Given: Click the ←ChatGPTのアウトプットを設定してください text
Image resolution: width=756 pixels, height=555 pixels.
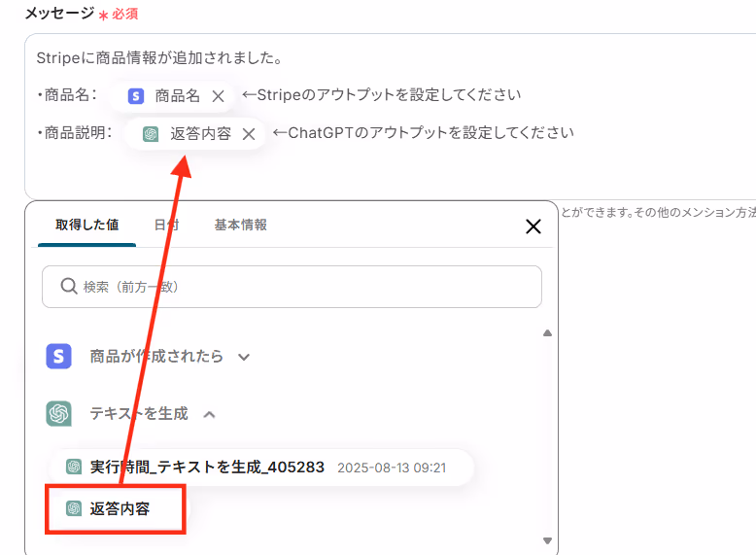Looking at the screenshot, I should (x=424, y=132).
